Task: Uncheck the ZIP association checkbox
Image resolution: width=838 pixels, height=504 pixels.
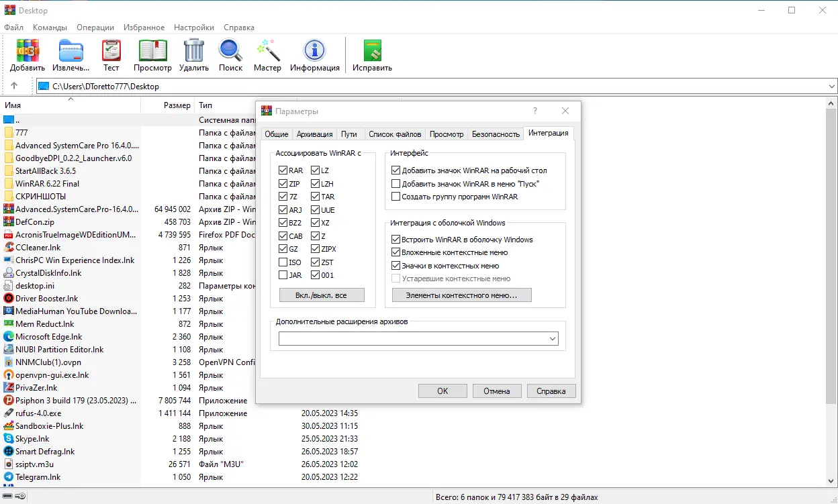Action: click(x=283, y=184)
